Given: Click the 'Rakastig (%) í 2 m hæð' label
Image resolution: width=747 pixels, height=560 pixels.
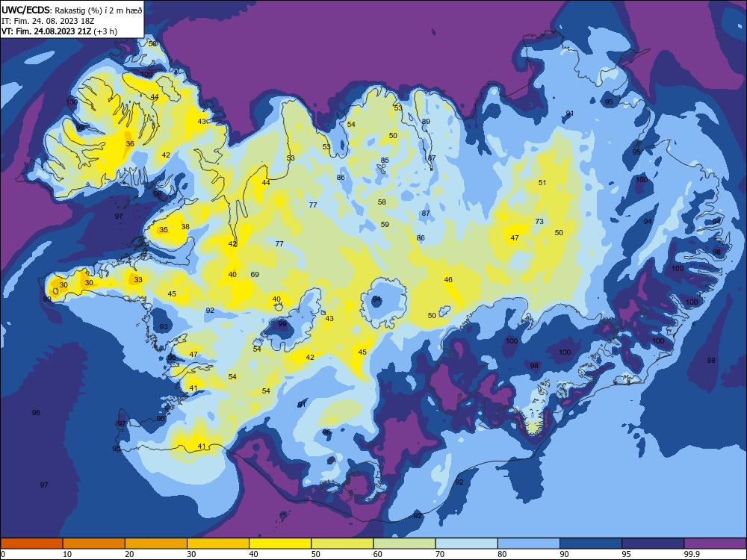Looking at the screenshot, I should pos(98,10).
